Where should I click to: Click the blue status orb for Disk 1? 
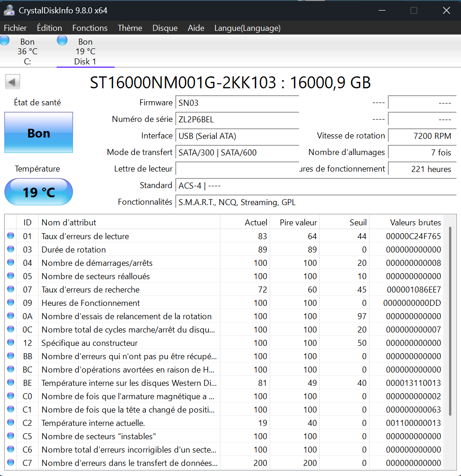point(62,40)
